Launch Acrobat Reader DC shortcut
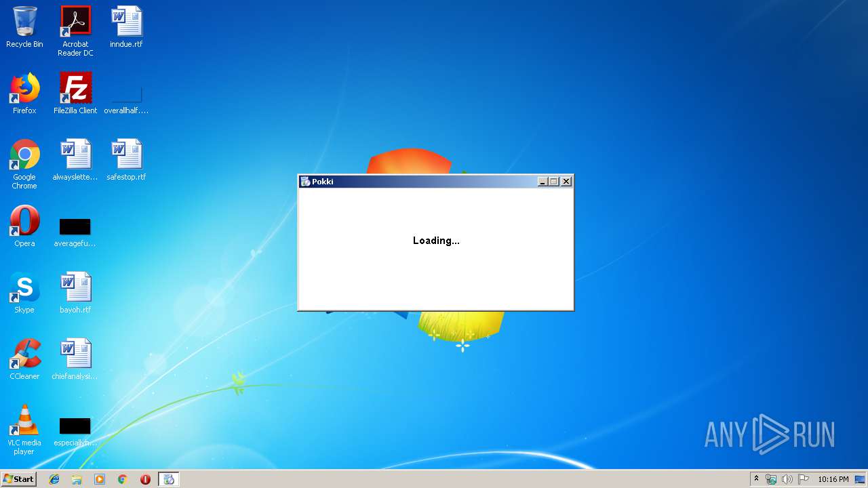Screen dimensions: 868x488 (75, 31)
